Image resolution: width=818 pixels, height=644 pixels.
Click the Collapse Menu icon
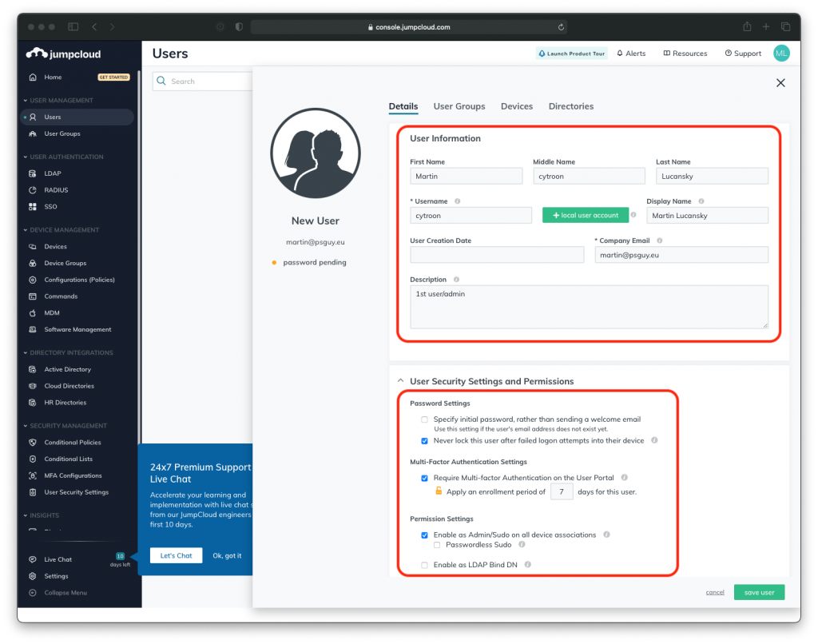(33, 593)
